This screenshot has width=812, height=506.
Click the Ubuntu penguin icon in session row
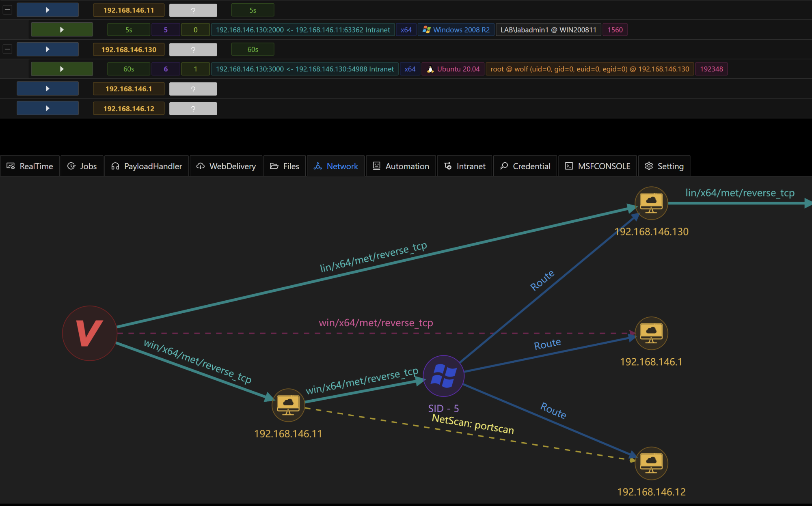tap(430, 69)
